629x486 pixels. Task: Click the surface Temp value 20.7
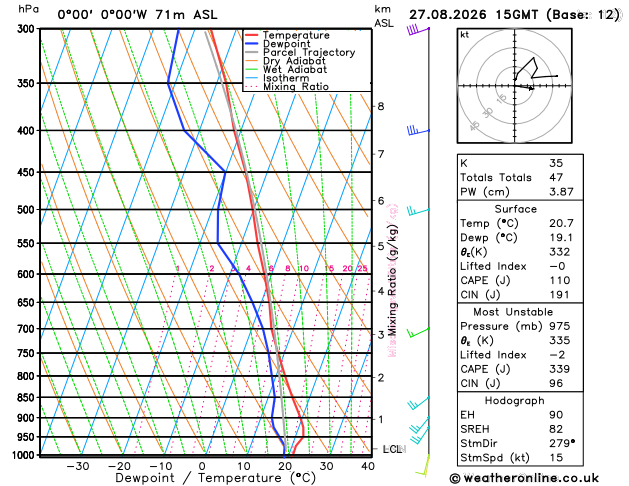point(561,223)
